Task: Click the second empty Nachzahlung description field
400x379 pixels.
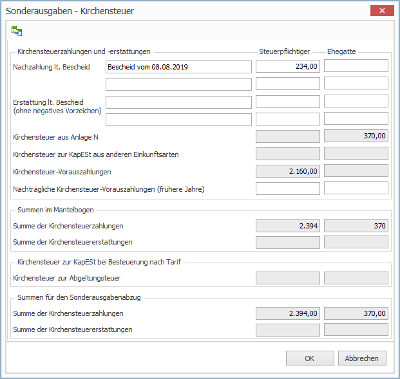Action: [x=179, y=84]
